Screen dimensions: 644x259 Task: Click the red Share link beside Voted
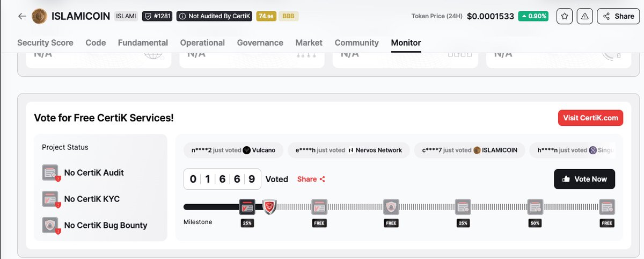311,179
